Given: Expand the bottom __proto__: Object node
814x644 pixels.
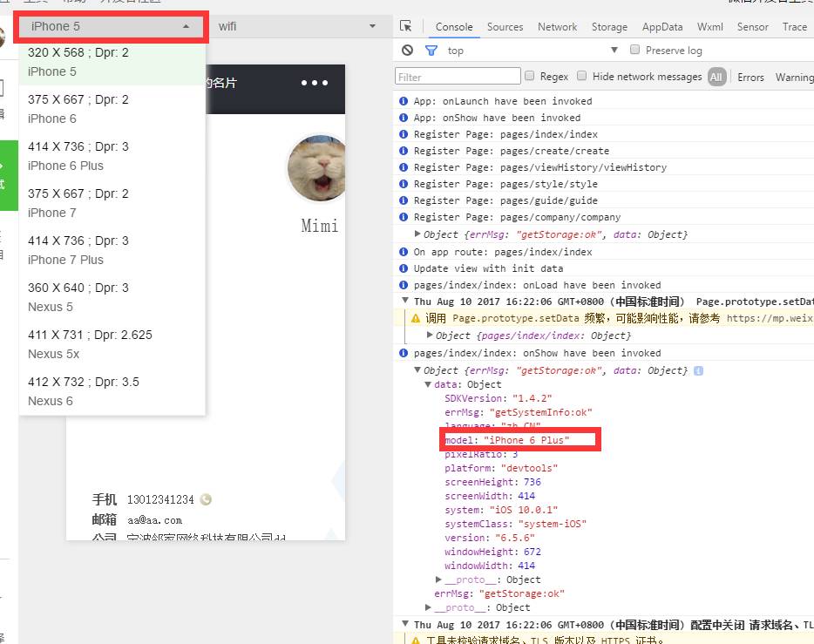Looking at the screenshot, I should [x=428, y=607].
